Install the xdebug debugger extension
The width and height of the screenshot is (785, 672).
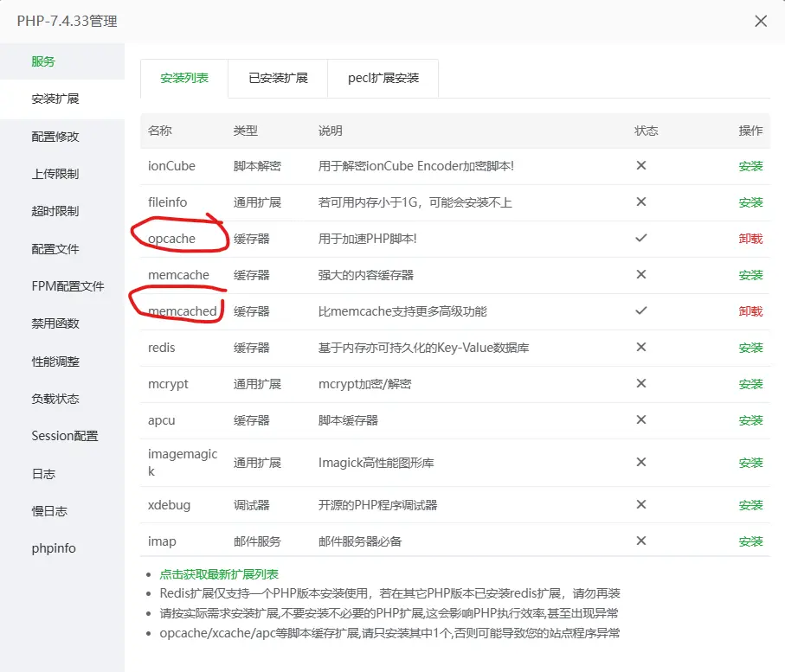[748, 505]
